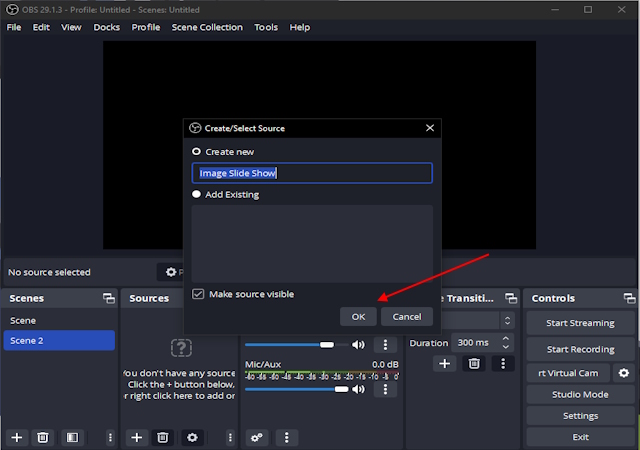Viewport: 640px width, 450px height.
Task: Select the Create new radio button
Action: click(196, 151)
